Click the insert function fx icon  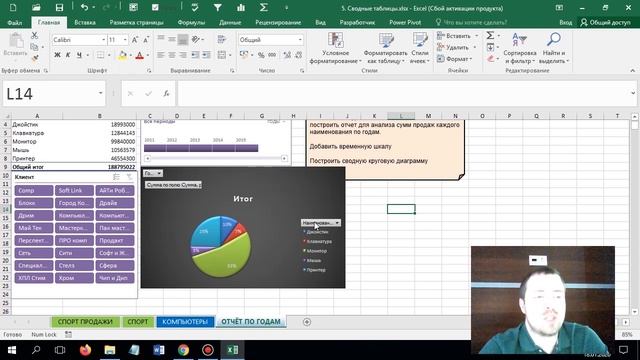click(x=167, y=93)
